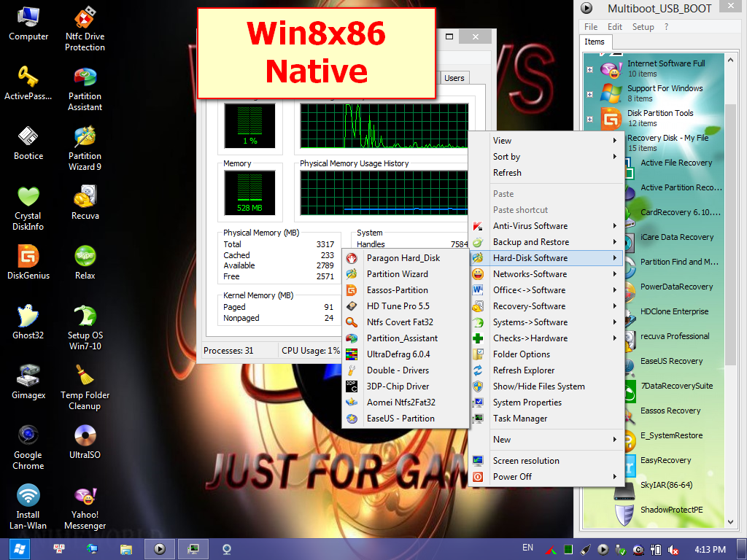Open the Office<->Software submenu

[x=546, y=290]
